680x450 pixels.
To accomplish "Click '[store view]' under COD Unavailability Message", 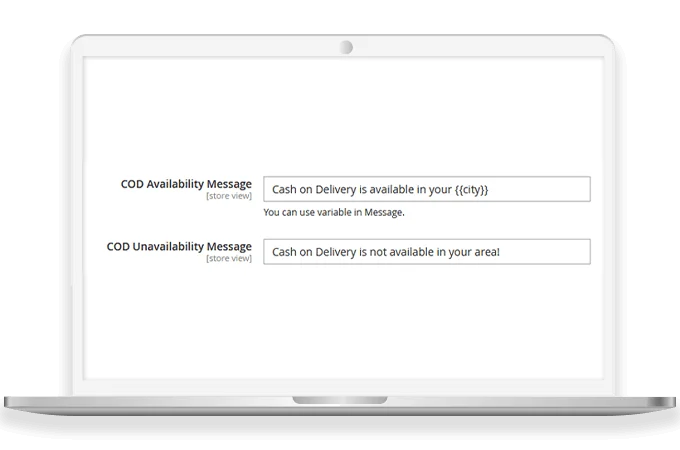I will pos(229,258).
